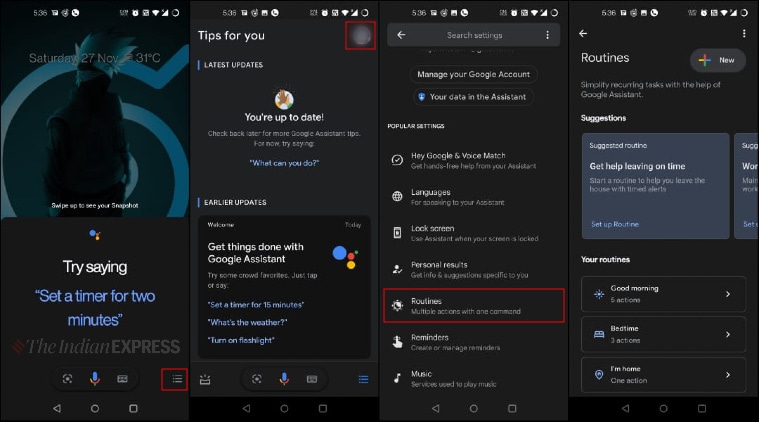Expand the Good morning routine chevron
This screenshot has height=422, width=759.
coord(728,294)
